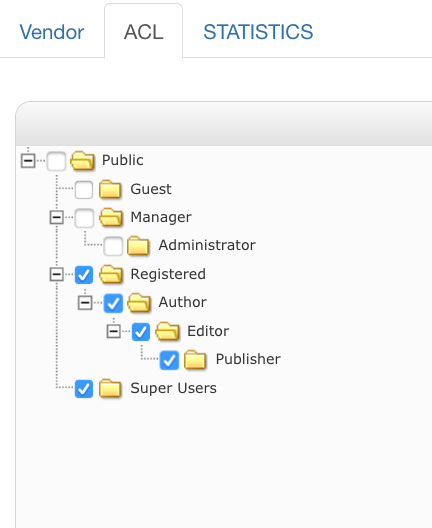
Task: Click the Editor folder icon
Action: pos(167,331)
